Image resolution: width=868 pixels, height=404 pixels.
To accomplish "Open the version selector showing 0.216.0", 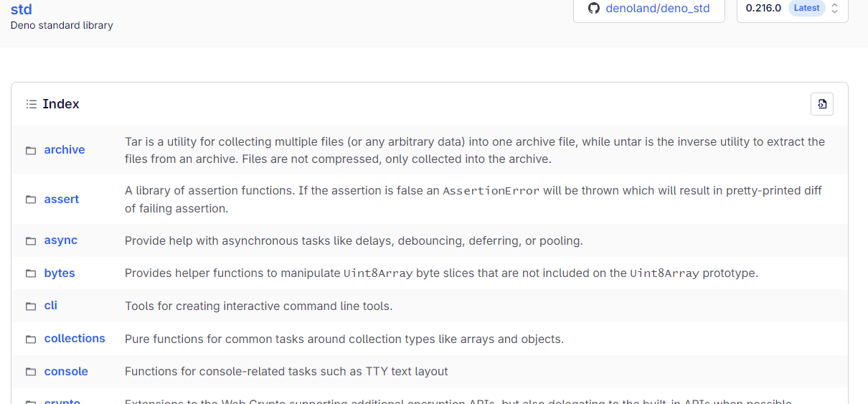I will (x=792, y=9).
